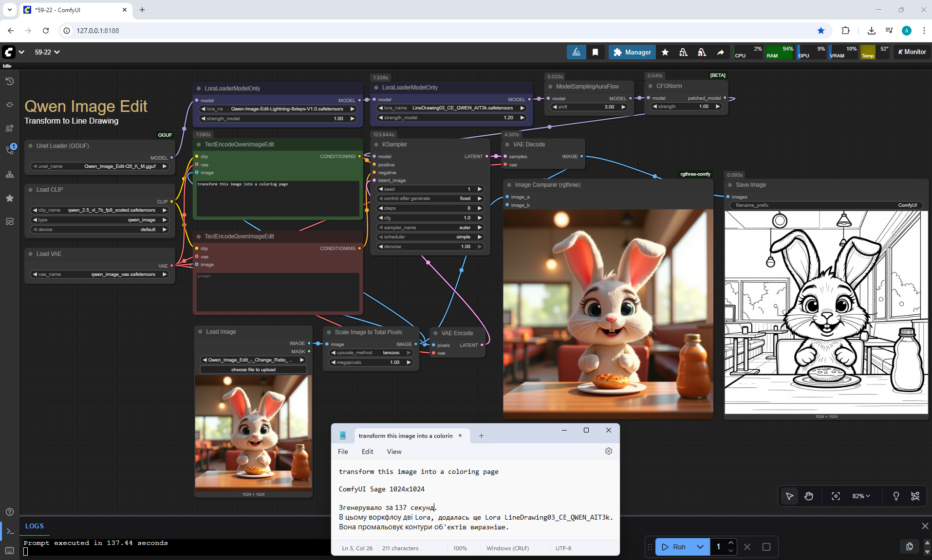Screen dimensions: 932x560
Task: Change upscale_method lanczos option
Action: 371,353
